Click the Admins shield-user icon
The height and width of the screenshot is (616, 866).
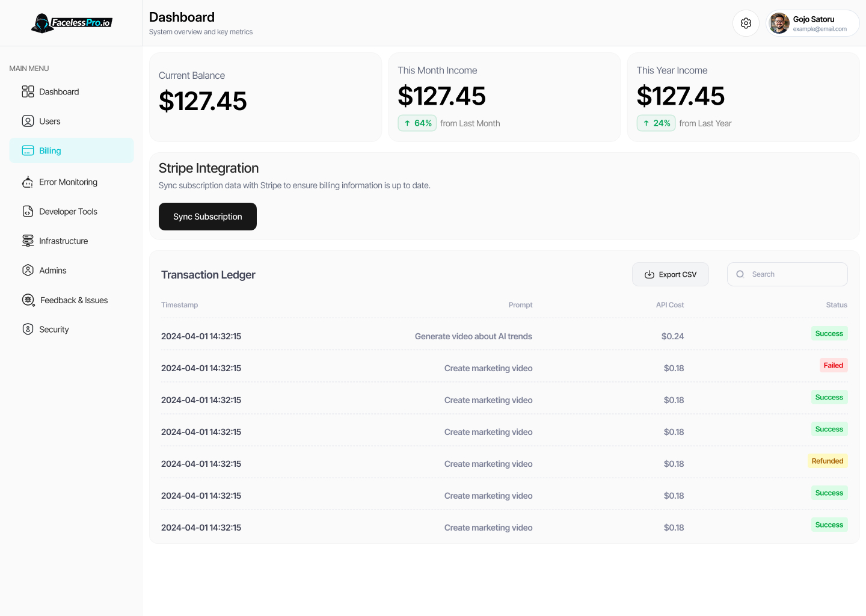[x=28, y=270]
